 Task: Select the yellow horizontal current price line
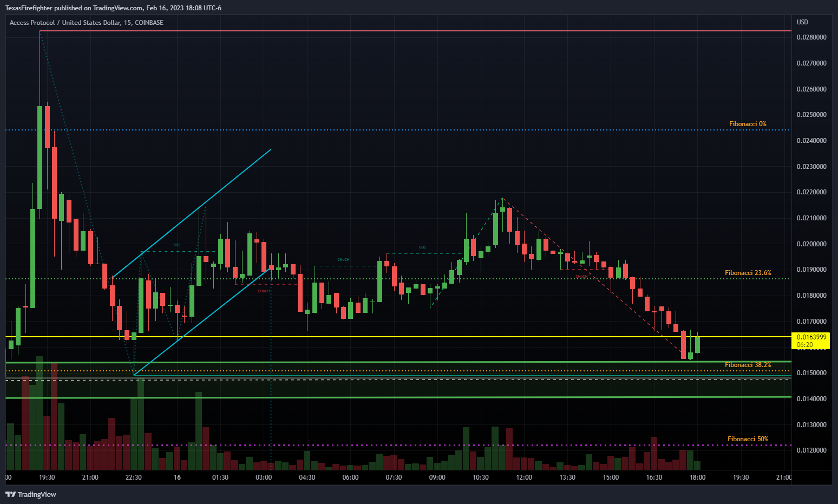[398, 337]
